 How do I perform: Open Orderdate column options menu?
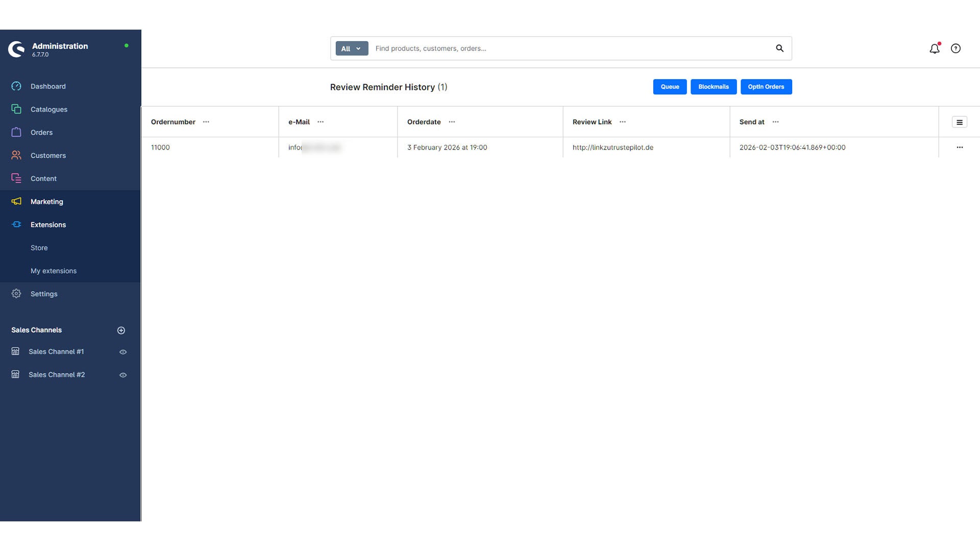click(452, 122)
